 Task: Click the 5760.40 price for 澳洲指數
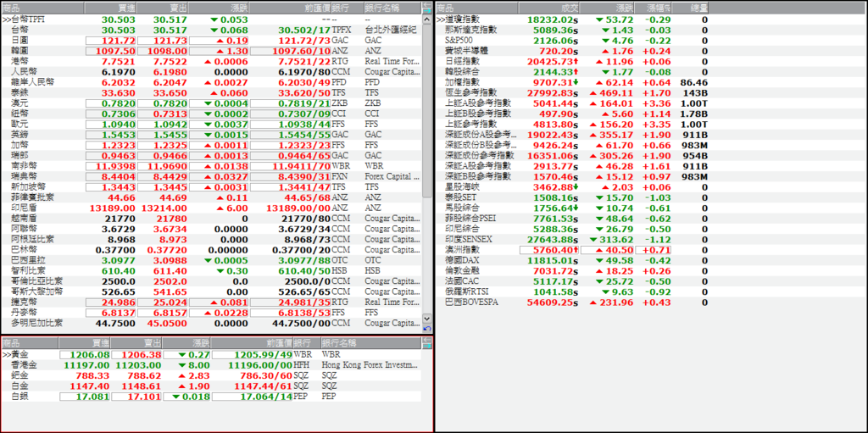[x=549, y=250]
